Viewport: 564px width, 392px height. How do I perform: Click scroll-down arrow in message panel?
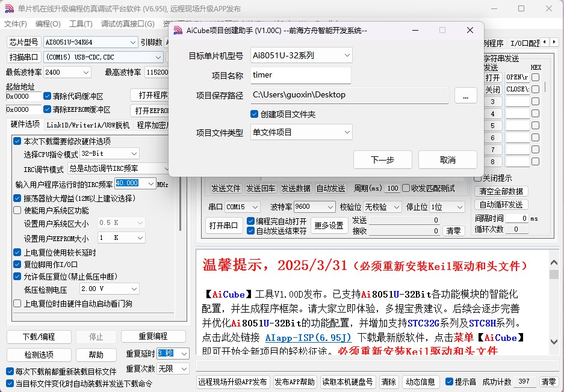pos(554,341)
